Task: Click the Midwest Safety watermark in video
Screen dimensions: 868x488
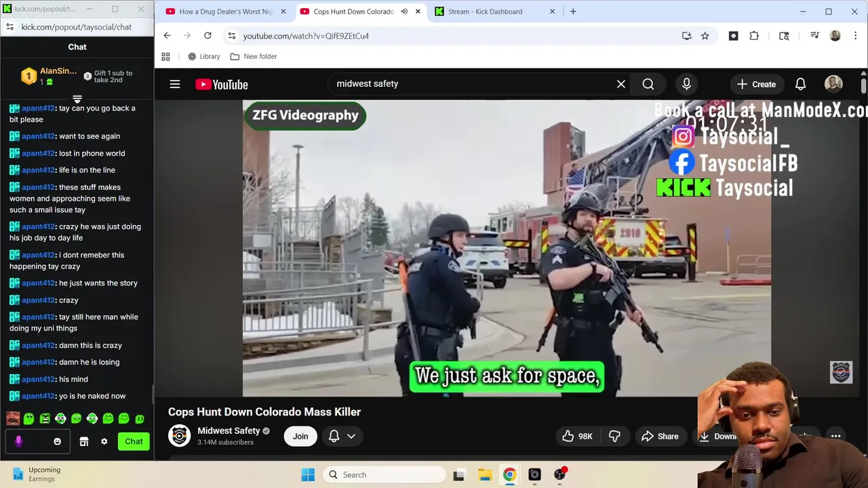Action: click(841, 372)
